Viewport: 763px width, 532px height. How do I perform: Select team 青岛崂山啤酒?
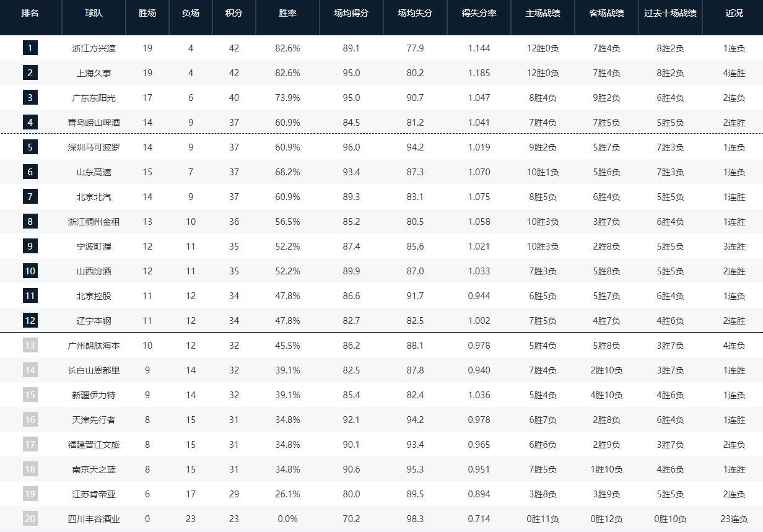coord(94,123)
